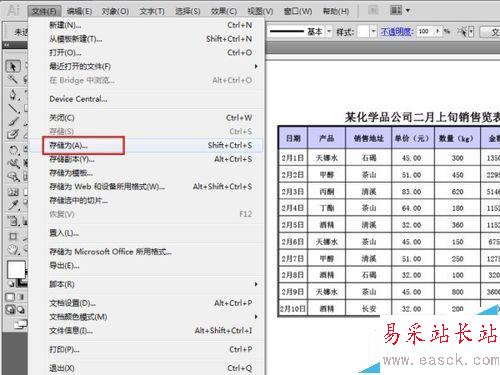Click the 不透明度 opacity link
Screen dimensions: 500x375
(x=397, y=32)
